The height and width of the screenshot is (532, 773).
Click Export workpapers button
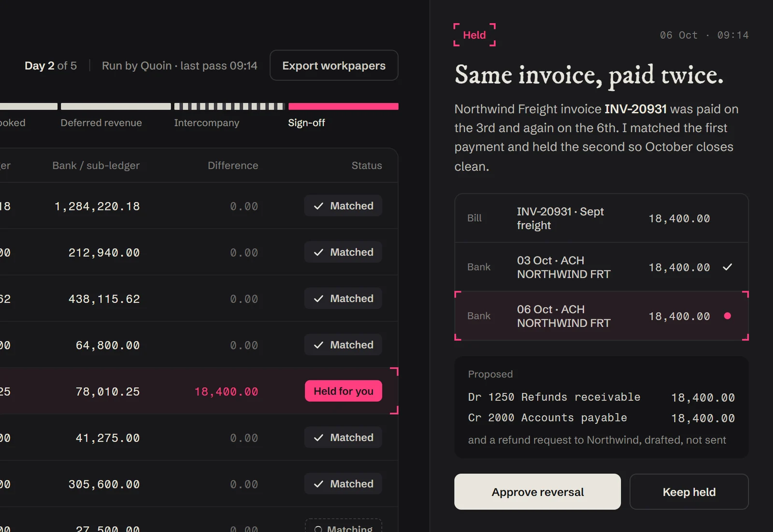[334, 65]
